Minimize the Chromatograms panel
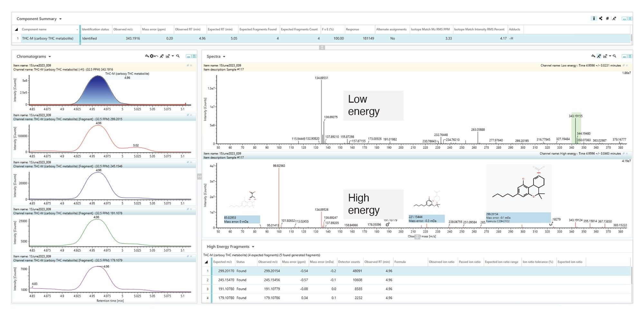644x315 pixels. coord(189,56)
